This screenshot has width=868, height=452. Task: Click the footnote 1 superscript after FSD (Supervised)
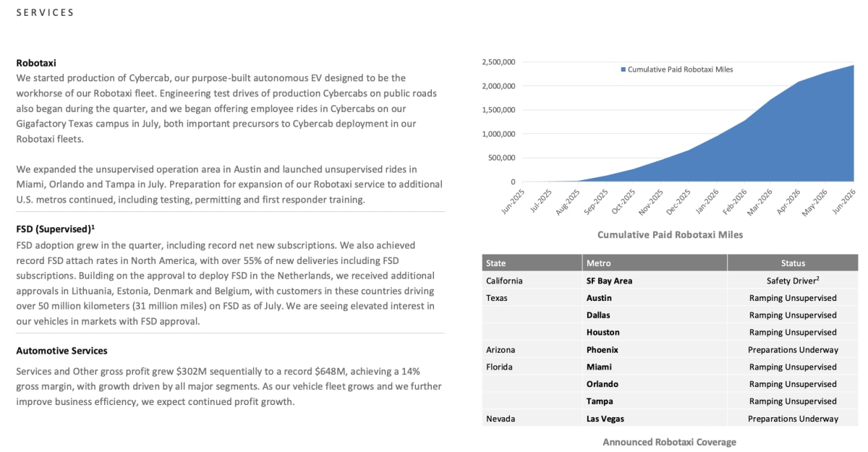point(93,226)
